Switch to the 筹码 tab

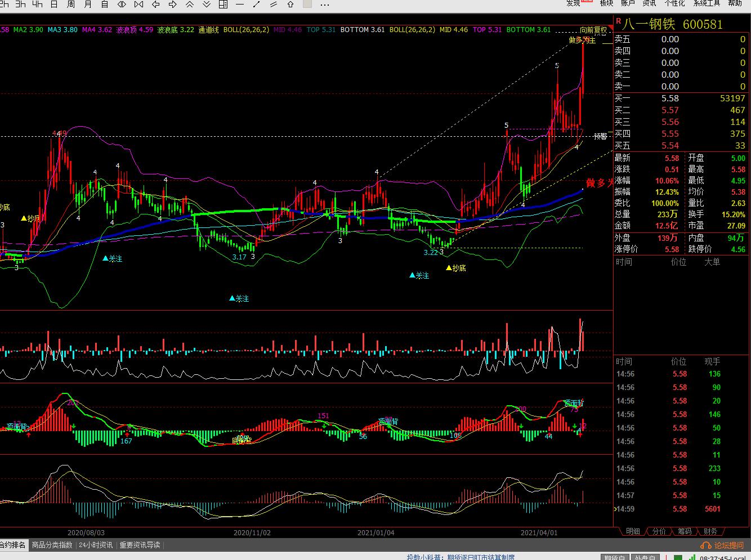[x=685, y=531]
